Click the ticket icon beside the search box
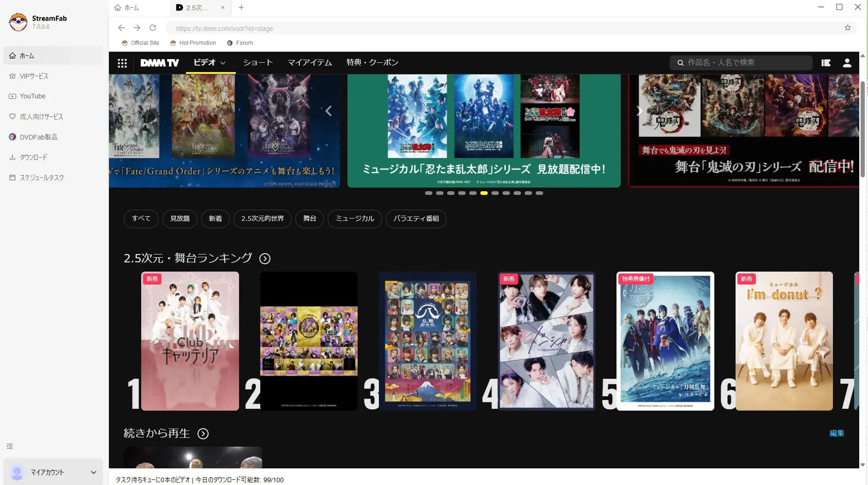Image resolution: width=868 pixels, height=485 pixels. pyautogui.click(x=826, y=63)
